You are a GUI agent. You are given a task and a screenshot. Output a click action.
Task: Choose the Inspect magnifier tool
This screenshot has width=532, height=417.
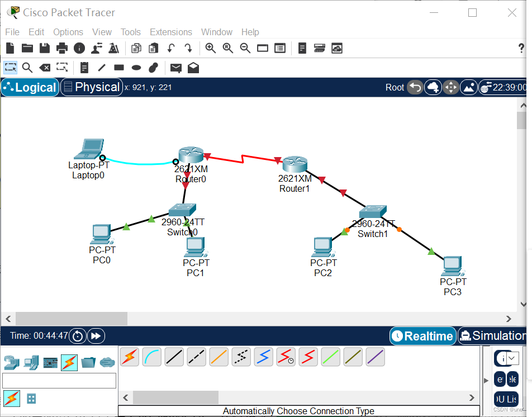pyautogui.click(x=27, y=68)
